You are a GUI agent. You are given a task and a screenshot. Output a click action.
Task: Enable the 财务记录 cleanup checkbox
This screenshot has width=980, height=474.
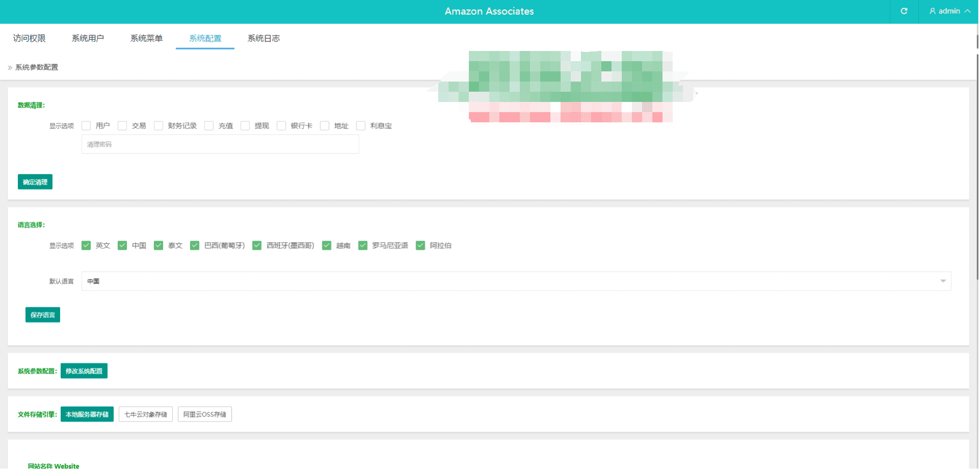point(158,126)
